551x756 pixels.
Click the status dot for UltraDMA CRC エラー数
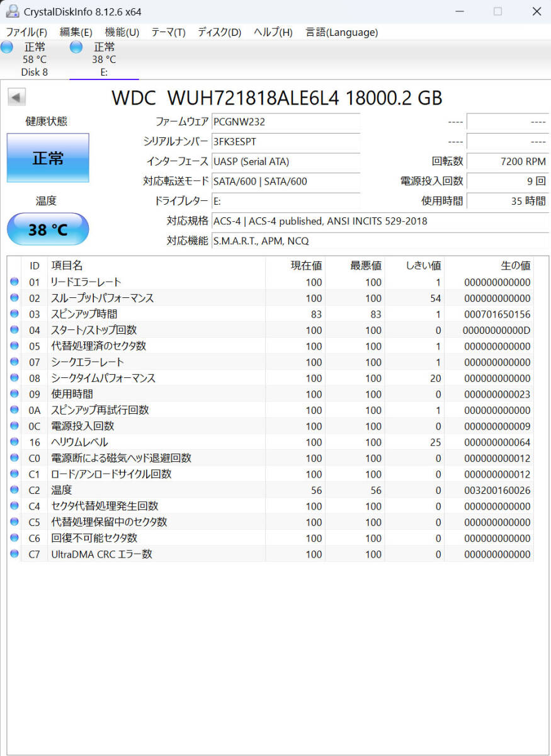[14, 554]
